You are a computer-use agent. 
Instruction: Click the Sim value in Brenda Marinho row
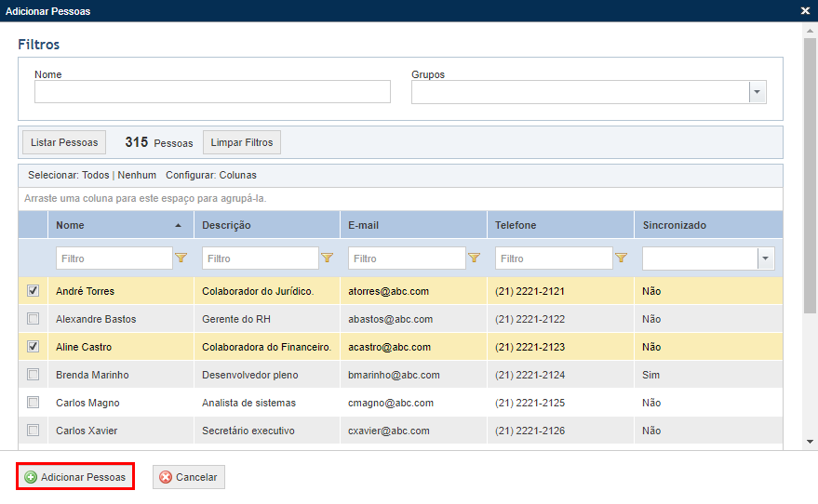(650, 375)
